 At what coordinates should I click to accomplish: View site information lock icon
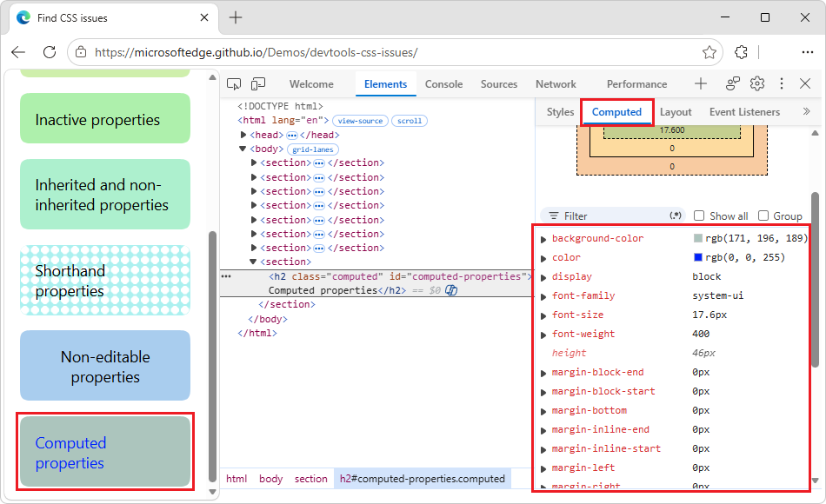pyautogui.click(x=81, y=52)
